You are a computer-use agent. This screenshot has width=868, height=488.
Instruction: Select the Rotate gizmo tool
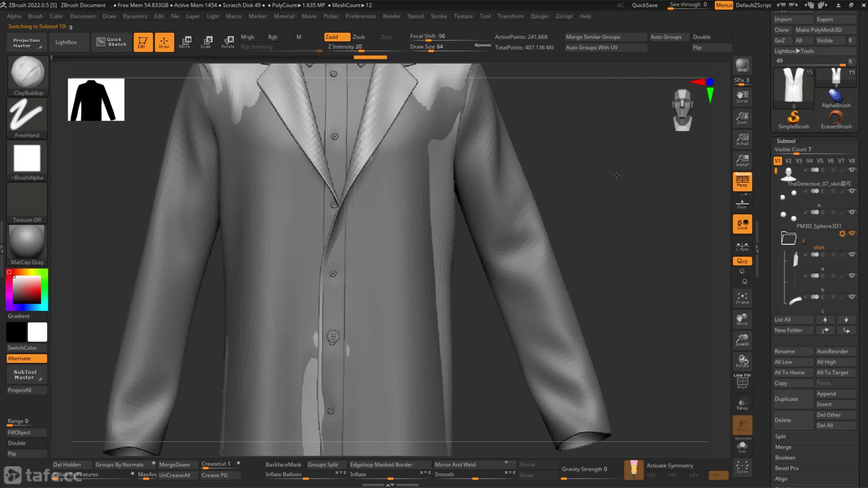(228, 42)
